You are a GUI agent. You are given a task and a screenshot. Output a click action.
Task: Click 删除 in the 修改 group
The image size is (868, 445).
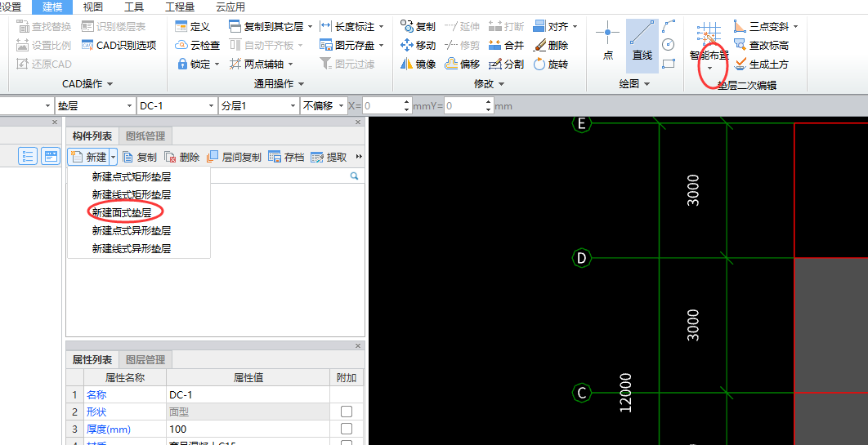pos(551,46)
